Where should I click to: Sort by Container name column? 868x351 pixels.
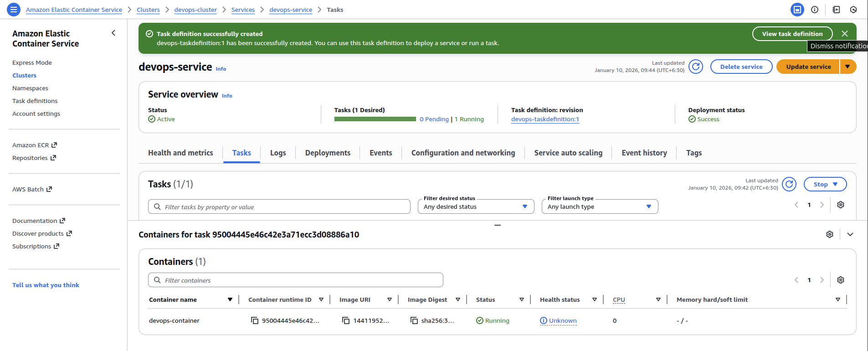(230, 299)
